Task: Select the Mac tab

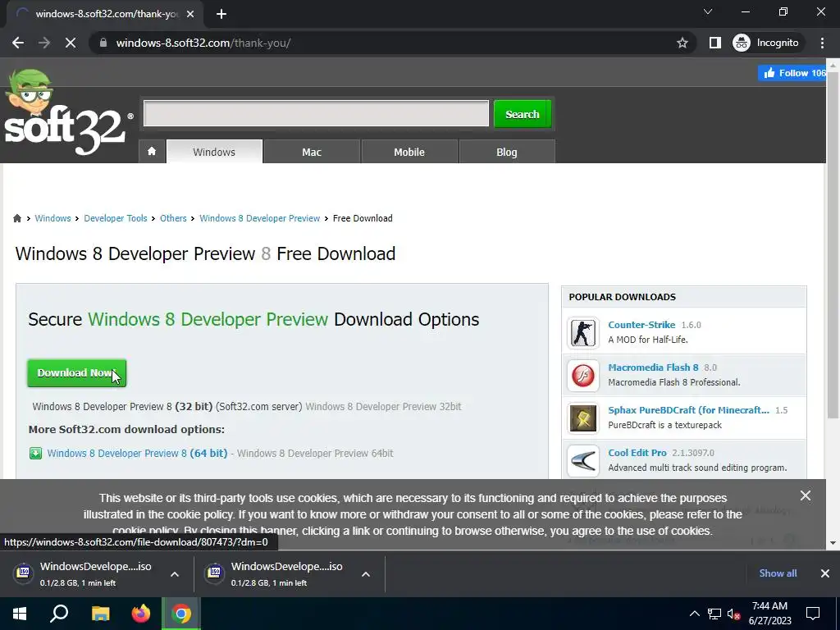Action: click(312, 152)
